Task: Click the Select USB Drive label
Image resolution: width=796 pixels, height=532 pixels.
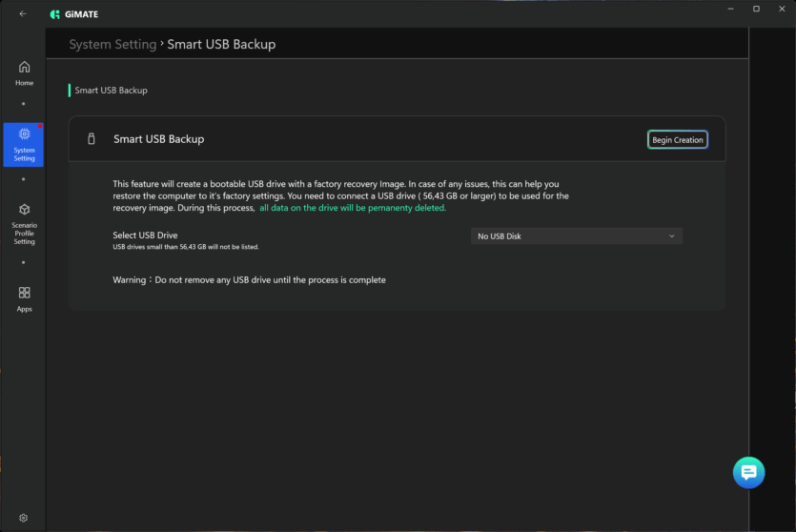Action: coord(145,235)
